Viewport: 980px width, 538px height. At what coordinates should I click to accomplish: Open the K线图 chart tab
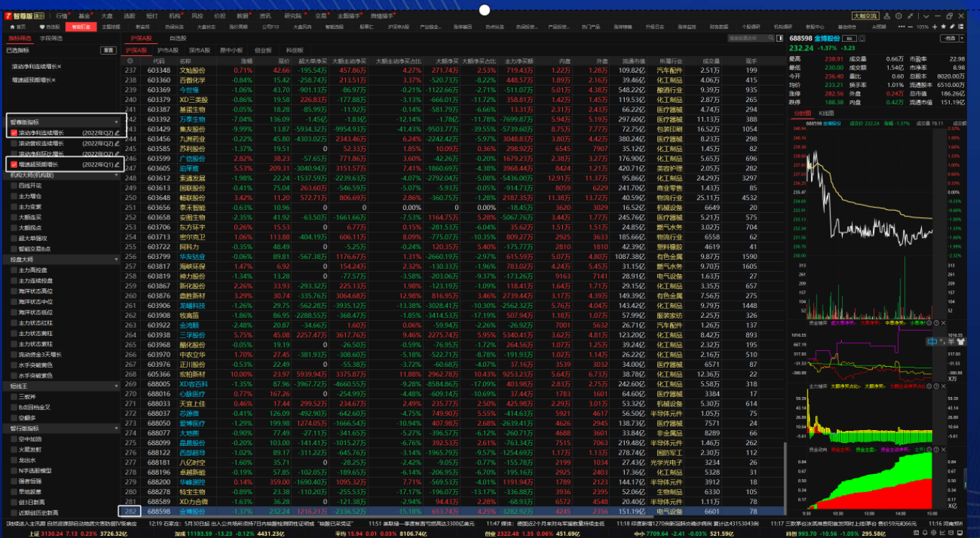(826, 113)
